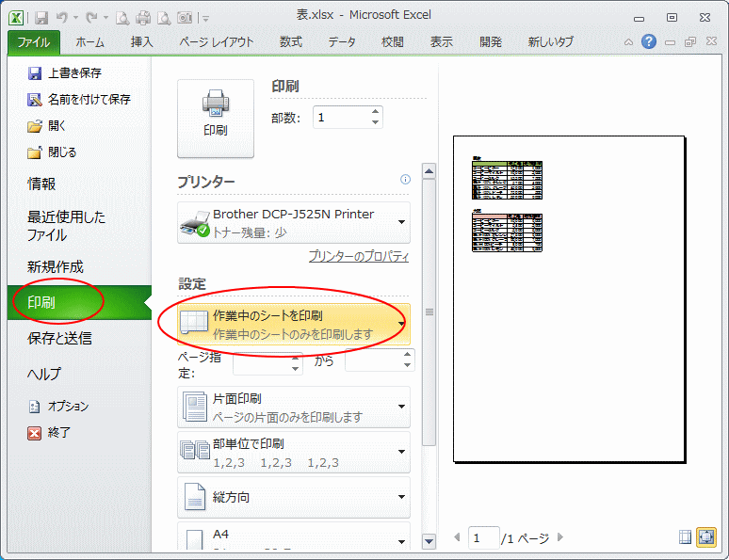Increase copies with the 部数 up arrow
729x560 pixels.
375,112
